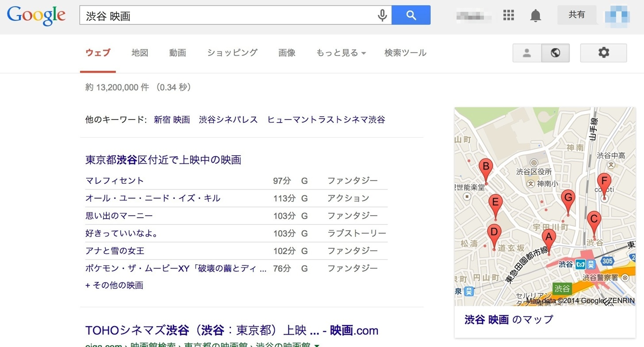Click the Shibuya metro station icon on map
Image resolution: width=644 pixels, height=347 pixels.
pyautogui.click(x=580, y=264)
